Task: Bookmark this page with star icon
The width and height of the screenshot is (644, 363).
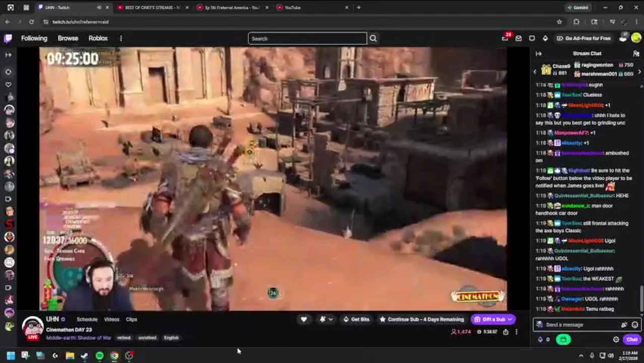Action: point(559,22)
